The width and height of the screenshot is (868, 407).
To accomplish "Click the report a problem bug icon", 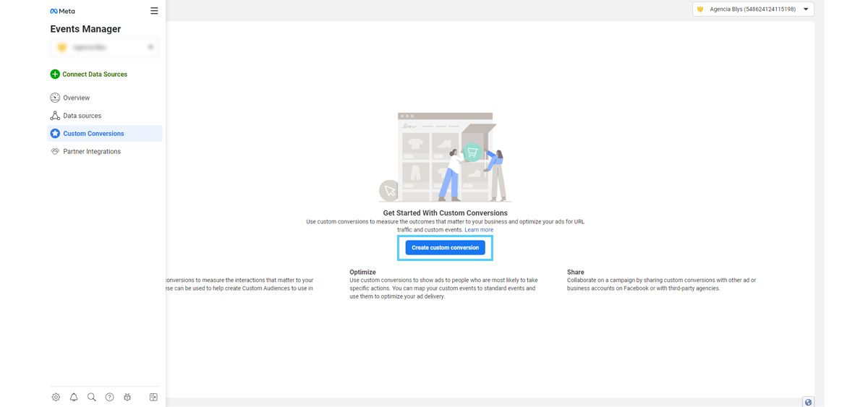I will pyautogui.click(x=127, y=397).
